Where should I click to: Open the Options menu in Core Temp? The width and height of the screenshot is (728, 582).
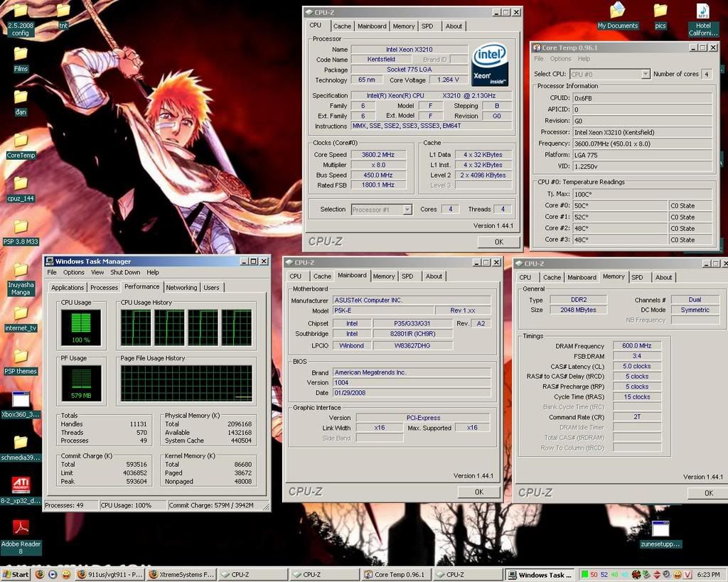coord(560,59)
